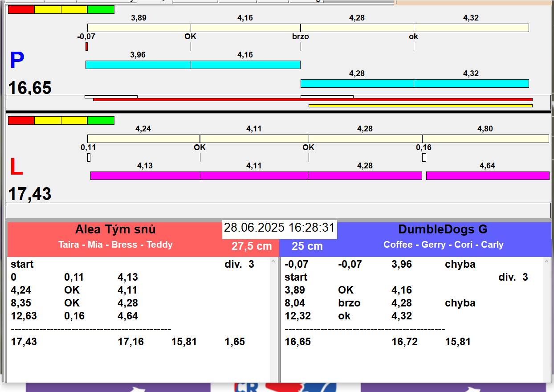The width and height of the screenshot is (554, 392).
Task: Click the up arrow in Alea results scrollbar
Action: click(x=274, y=262)
